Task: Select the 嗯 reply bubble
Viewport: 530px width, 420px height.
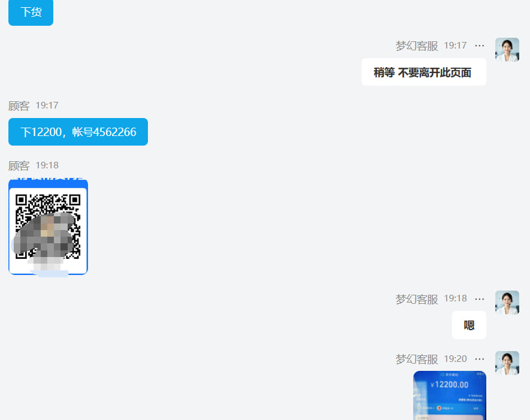Action: pyautogui.click(x=469, y=325)
